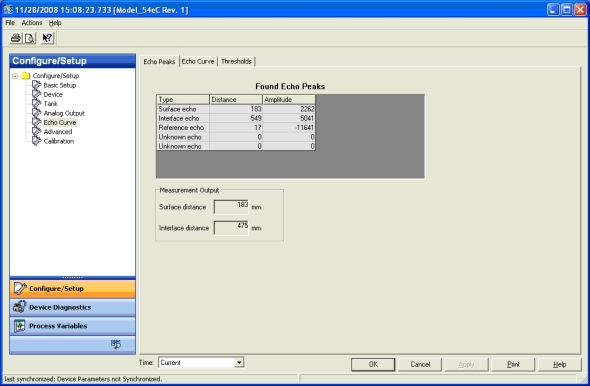Activate the context help pointer icon
This screenshot has height=386, width=590.
(x=47, y=38)
